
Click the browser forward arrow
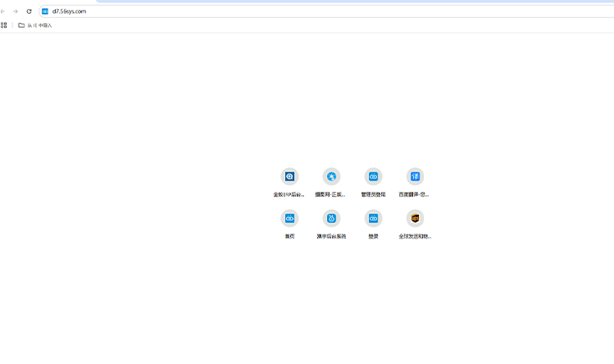[16, 11]
